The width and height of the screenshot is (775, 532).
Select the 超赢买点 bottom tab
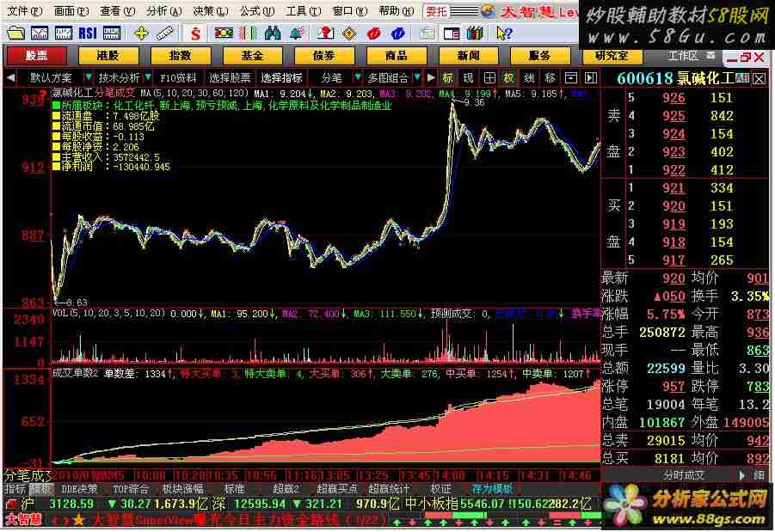point(336,489)
